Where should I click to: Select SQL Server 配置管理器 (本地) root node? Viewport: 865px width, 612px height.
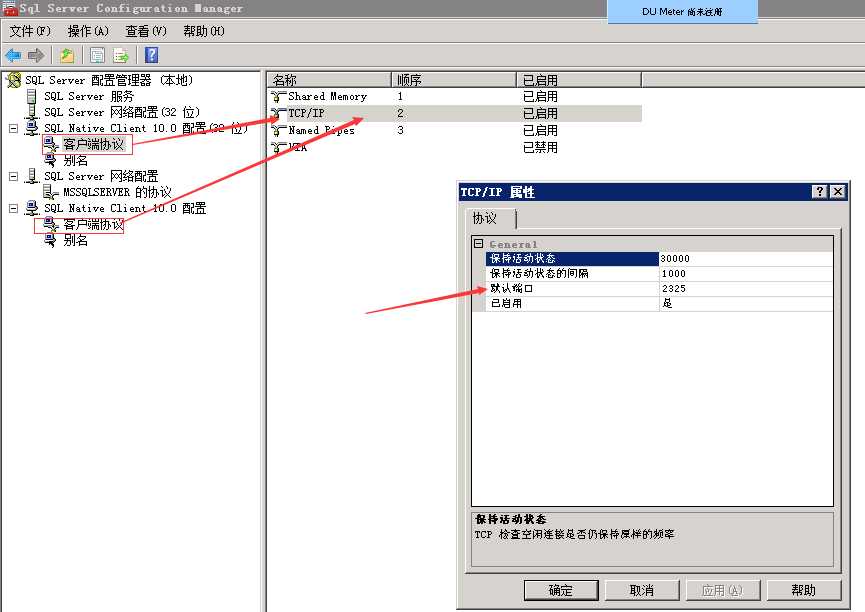point(109,81)
